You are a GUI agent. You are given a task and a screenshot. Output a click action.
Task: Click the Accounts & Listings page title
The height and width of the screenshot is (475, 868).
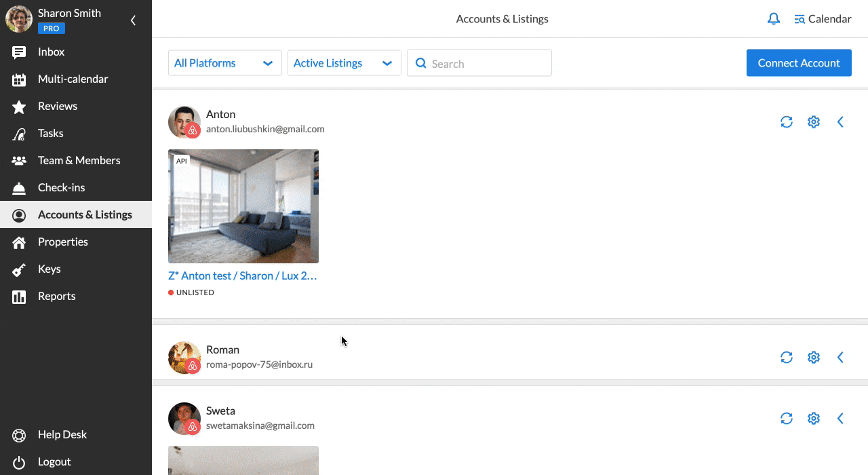(x=502, y=19)
